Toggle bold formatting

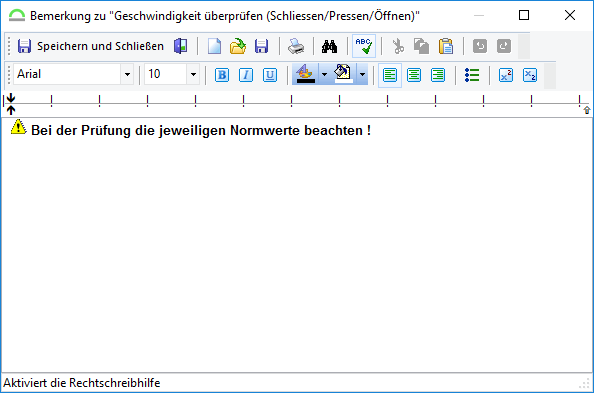click(222, 75)
